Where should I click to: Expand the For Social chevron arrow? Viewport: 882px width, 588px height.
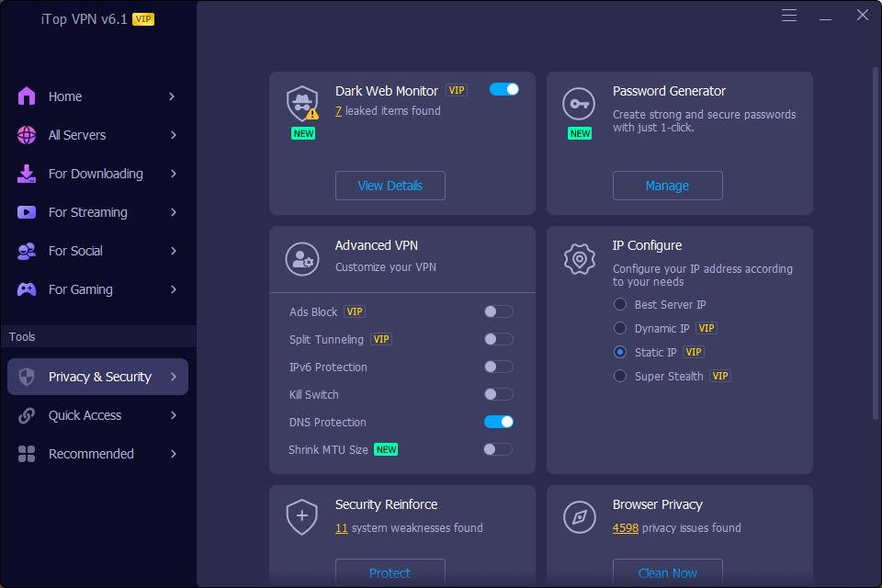[174, 251]
